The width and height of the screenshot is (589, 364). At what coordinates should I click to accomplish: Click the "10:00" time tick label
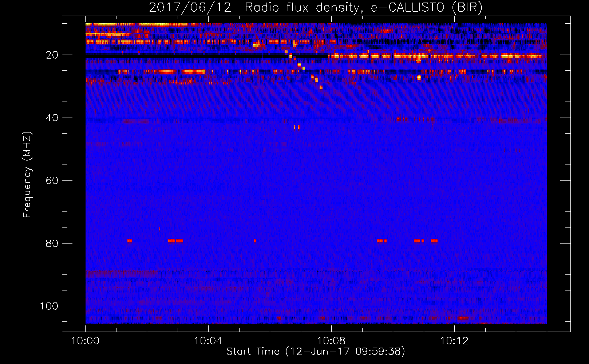coord(85,341)
